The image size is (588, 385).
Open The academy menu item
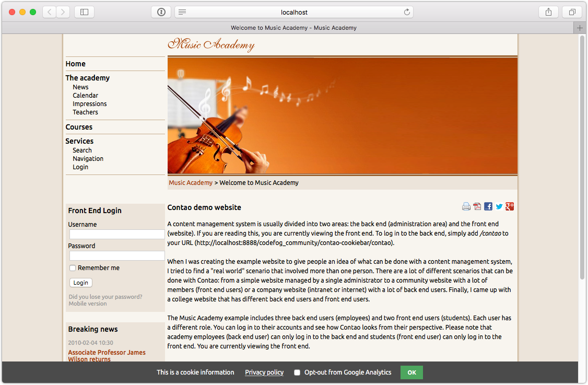[87, 78]
